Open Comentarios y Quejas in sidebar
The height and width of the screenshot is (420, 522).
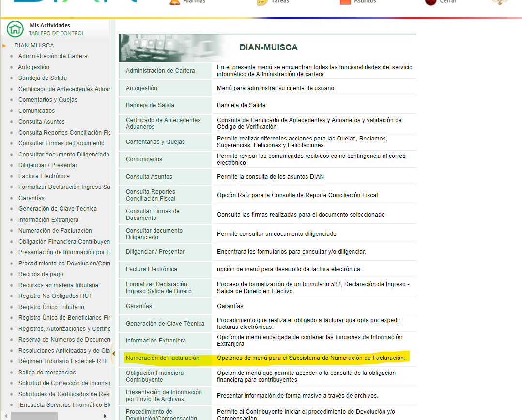point(47,100)
